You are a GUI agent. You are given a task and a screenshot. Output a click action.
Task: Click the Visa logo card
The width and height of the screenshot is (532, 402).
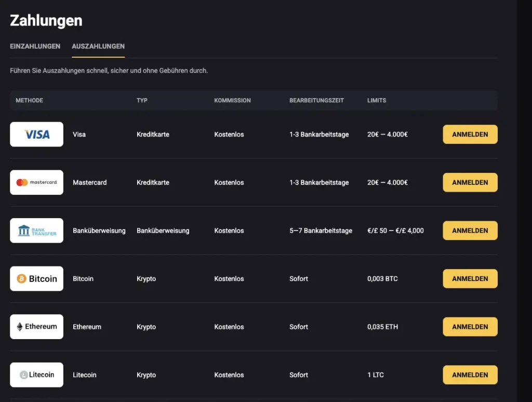(37, 135)
